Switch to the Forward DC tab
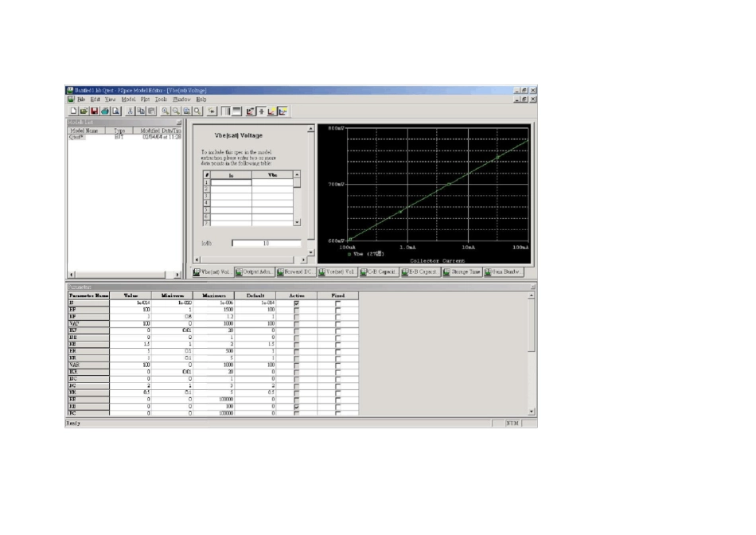Viewport: 756px width, 535px height. coord(296,272)
